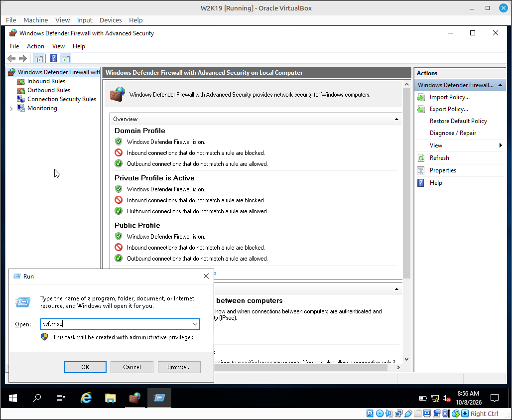The width and height of the screenshot is (512, 420).
Task: Click the Private Profile is Active heading
Action: click(x=154, y=178)
